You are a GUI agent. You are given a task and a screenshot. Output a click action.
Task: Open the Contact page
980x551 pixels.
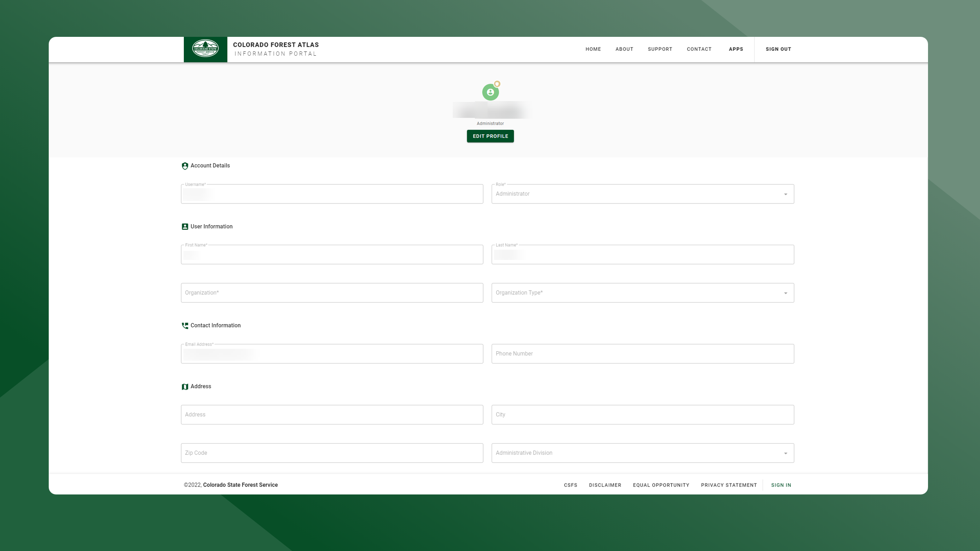click(x=699, y=49)
